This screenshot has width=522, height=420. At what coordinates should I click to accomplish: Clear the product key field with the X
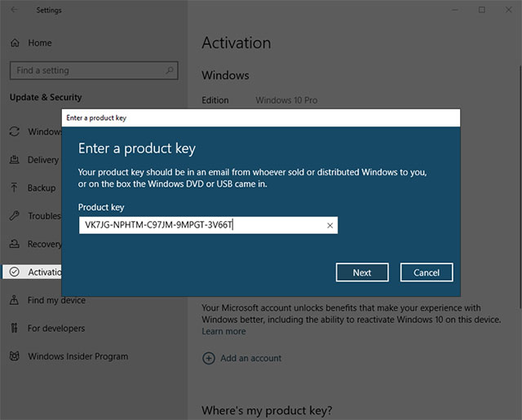pyautogui.click(x=330, y=225)
